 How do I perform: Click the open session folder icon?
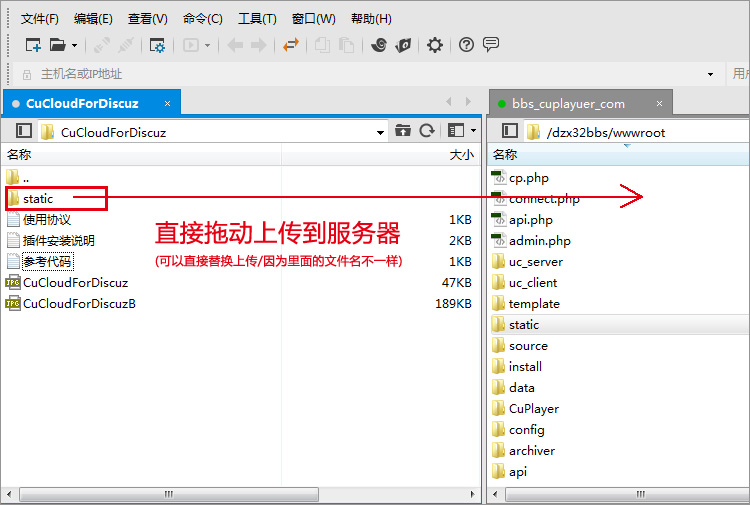[x=58, y=45]
